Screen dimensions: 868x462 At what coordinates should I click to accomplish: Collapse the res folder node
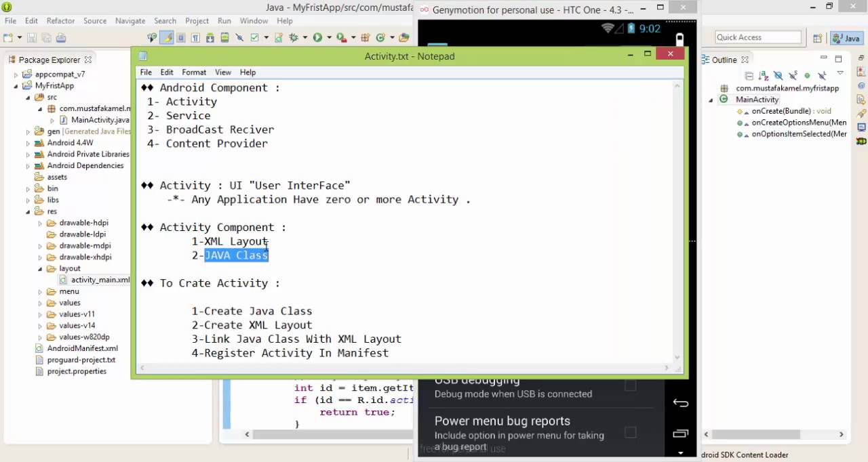coord(28,211)
